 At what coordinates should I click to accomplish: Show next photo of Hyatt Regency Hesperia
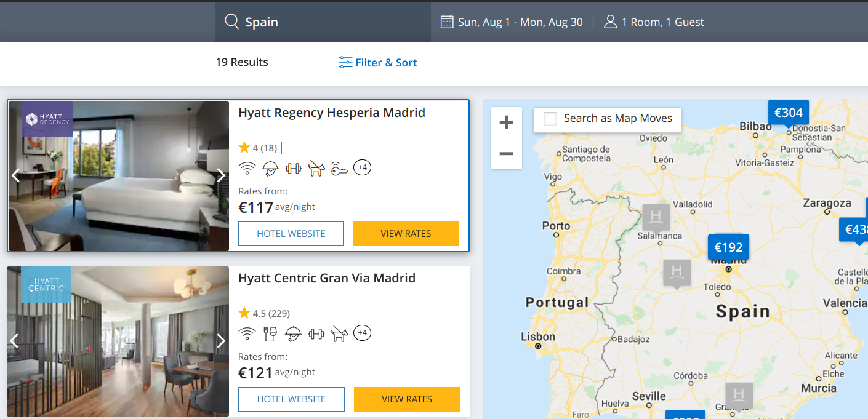pyautogui.click(x=221, y=176)
